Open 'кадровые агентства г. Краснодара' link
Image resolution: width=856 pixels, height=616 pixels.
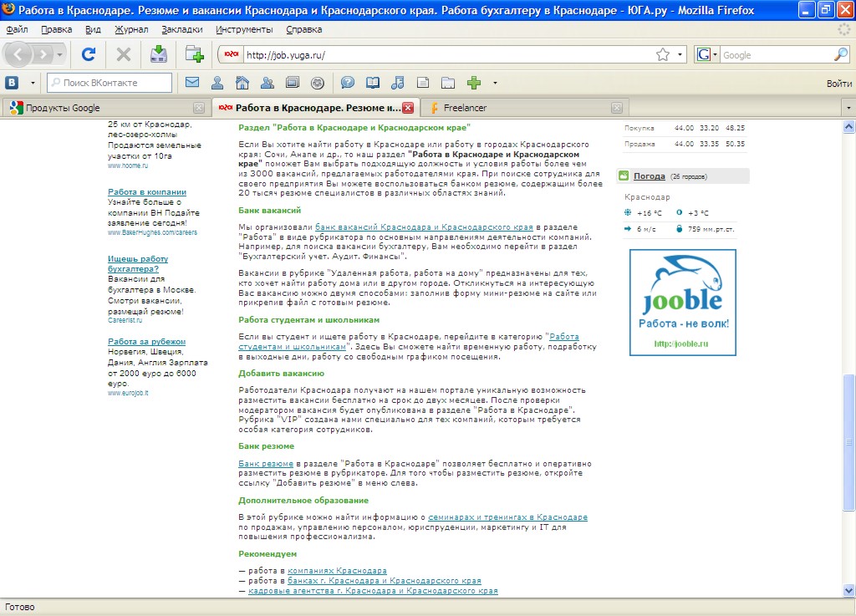tap(373, 590)
